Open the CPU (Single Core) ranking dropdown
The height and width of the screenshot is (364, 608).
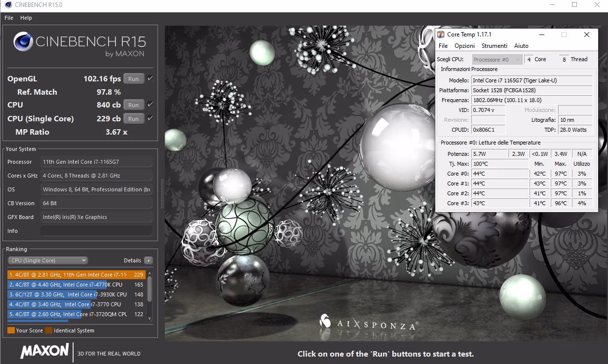[48, 260]
